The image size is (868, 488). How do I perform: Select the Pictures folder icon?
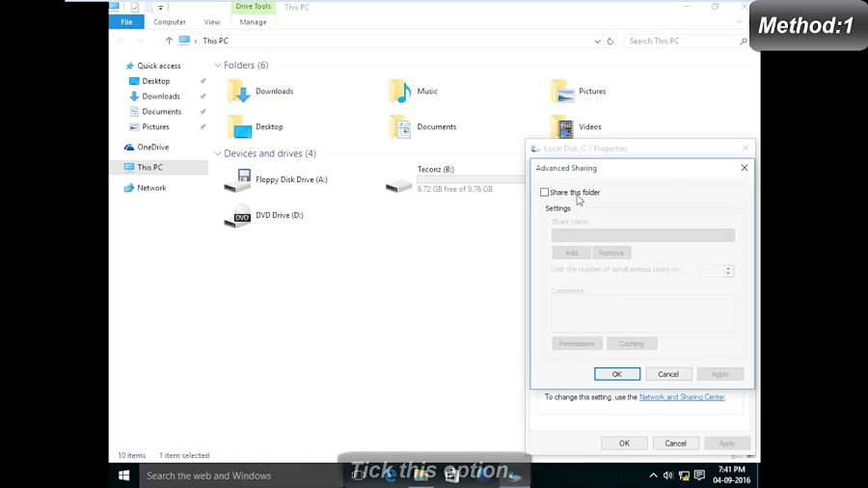coord(562,92)
